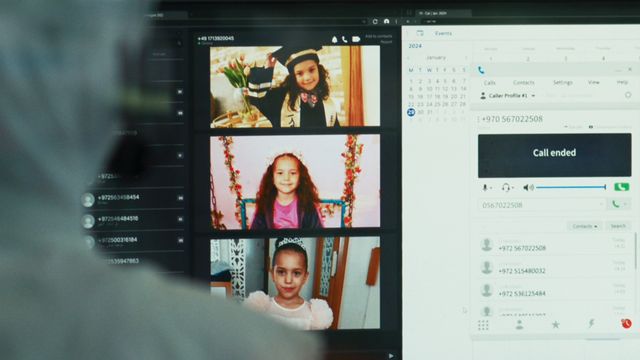Click the call list scrollbar

click(636, 251)
